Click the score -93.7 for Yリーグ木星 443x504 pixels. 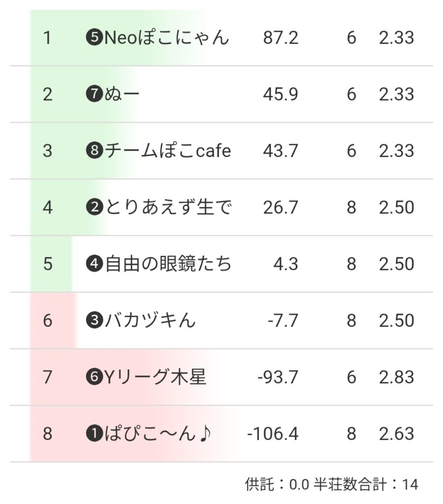click(x=278, y=378)
